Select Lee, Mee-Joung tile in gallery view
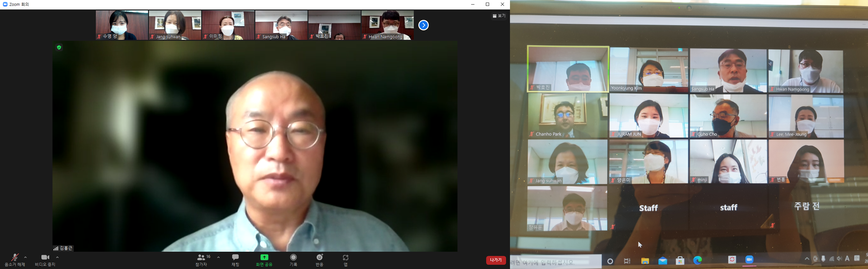 coord(806,117)
